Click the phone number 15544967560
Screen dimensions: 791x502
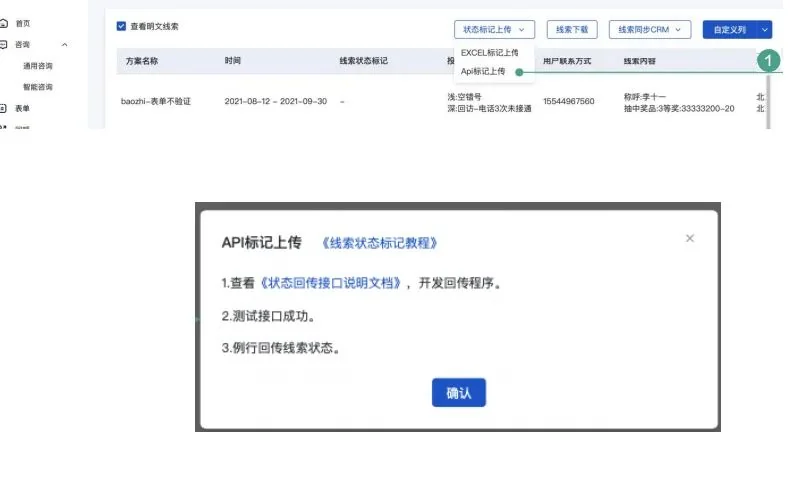click(x=569, y=101)
